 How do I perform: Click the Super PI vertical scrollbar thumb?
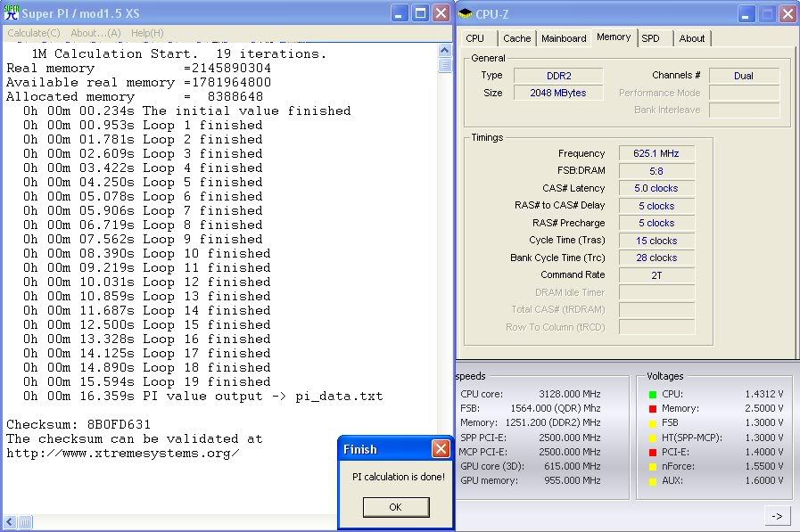pyautogui.click(x=445, y=65)
